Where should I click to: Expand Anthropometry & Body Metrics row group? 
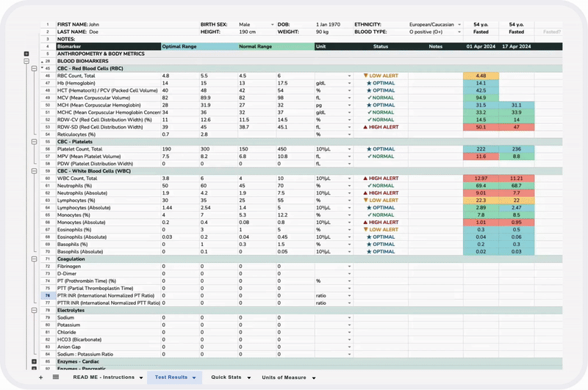click(x=26, y=54)
